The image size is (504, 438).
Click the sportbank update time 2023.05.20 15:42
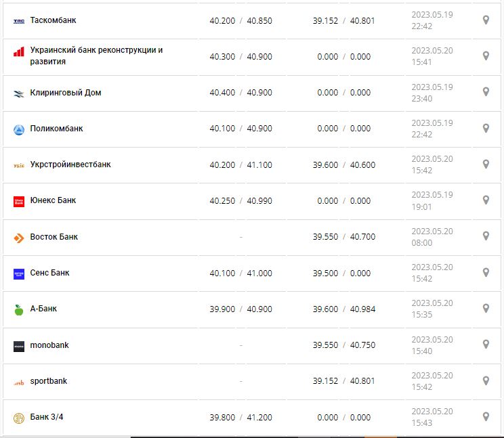pos(432,381)
